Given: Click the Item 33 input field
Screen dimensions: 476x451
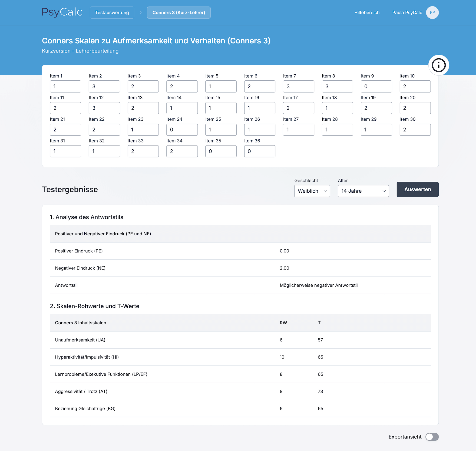Looking at the screenshot, I should (x=143, y=151).
